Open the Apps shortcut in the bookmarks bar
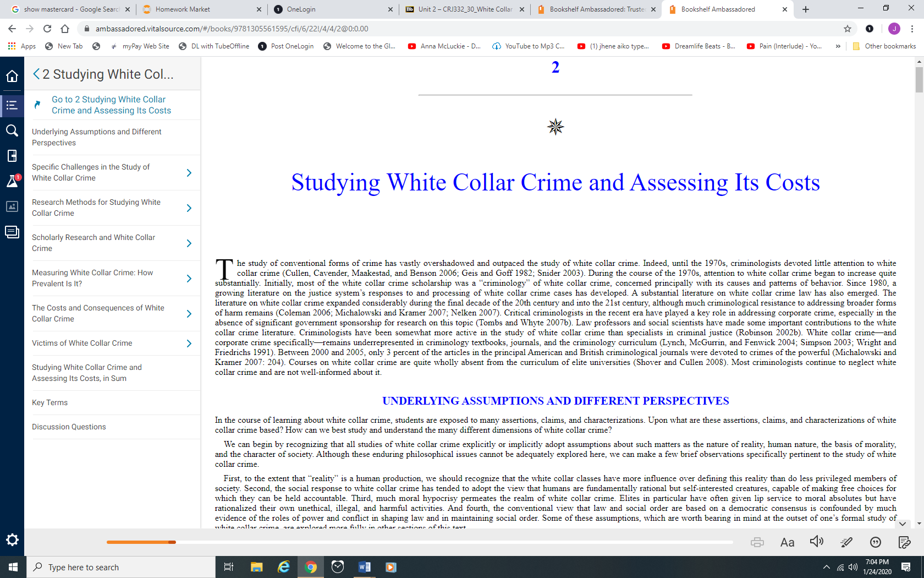 (22, 46)
